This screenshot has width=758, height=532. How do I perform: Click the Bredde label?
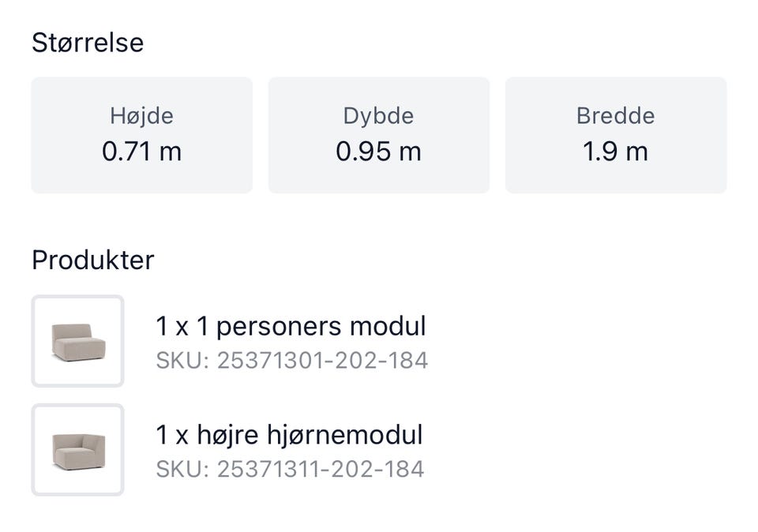615,116
